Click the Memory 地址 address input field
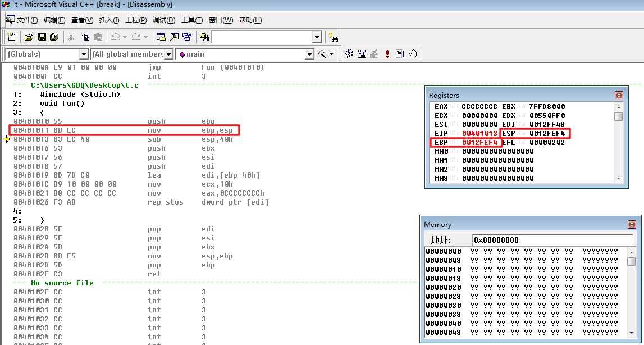644x345 pixels. tap(552, 240)
